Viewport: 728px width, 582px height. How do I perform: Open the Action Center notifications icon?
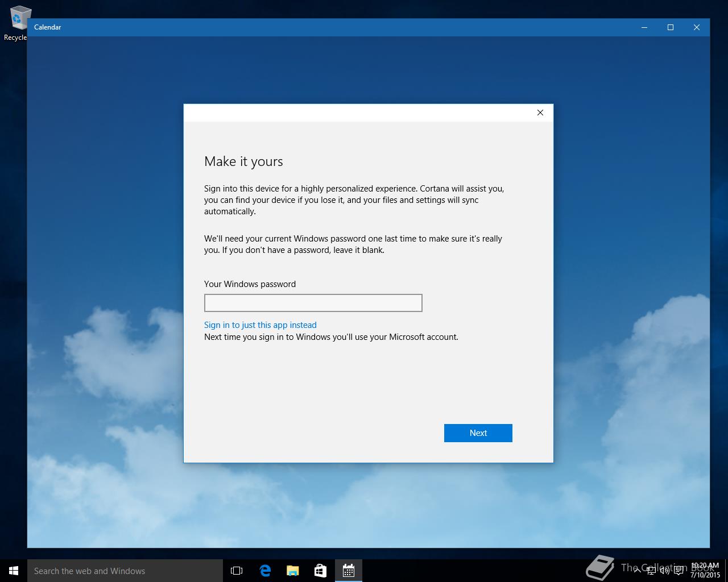(x=679, y=571)
